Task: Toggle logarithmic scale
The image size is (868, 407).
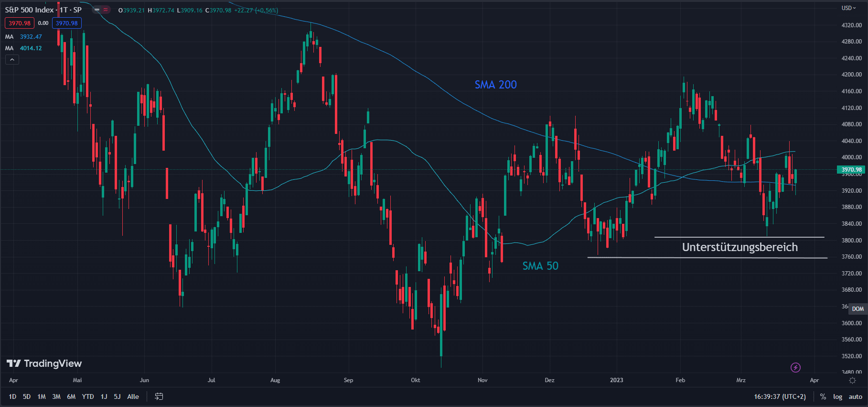Action: pos(838,396)
